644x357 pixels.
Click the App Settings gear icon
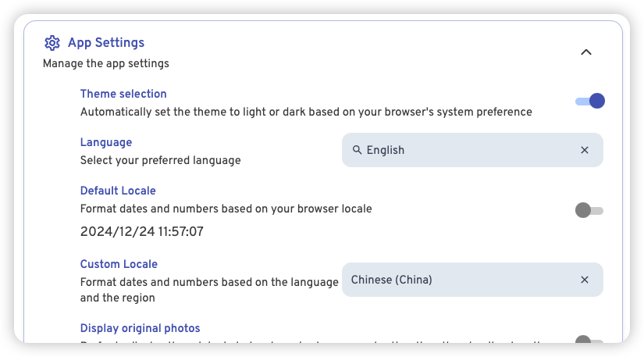52,43
